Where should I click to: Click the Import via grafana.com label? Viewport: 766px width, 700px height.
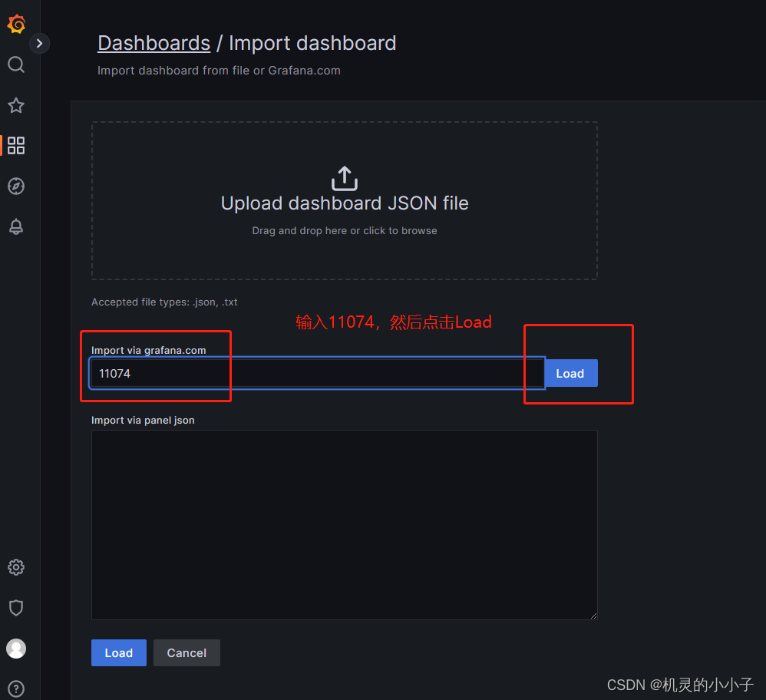pos(148,350)
